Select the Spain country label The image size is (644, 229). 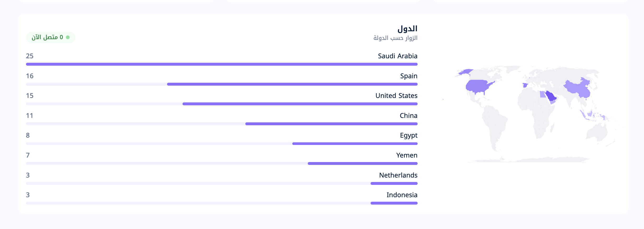(x=409, y=76)
